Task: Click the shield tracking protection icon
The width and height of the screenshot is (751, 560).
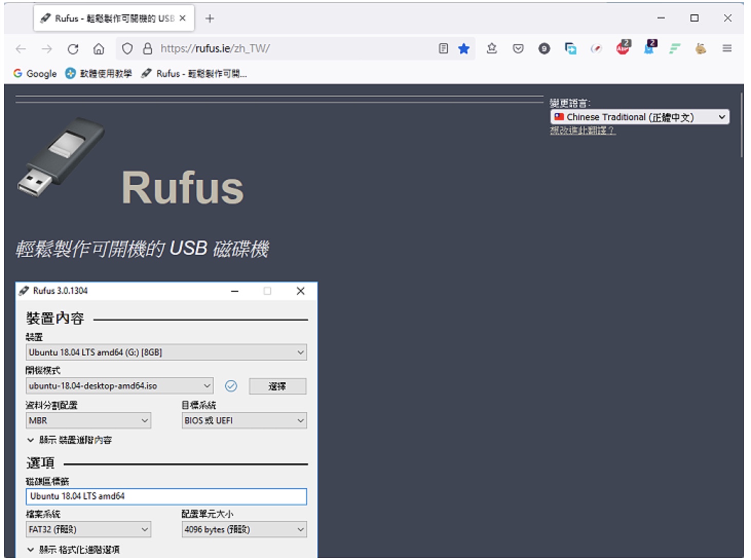Action: 127,49
